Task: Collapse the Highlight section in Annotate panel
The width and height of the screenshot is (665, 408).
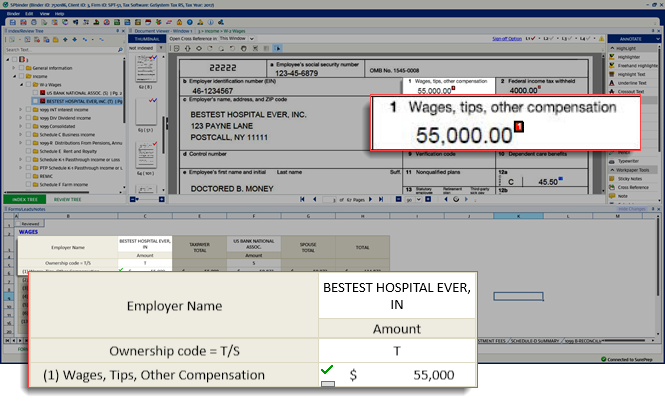Action: [x=612, y=48]
